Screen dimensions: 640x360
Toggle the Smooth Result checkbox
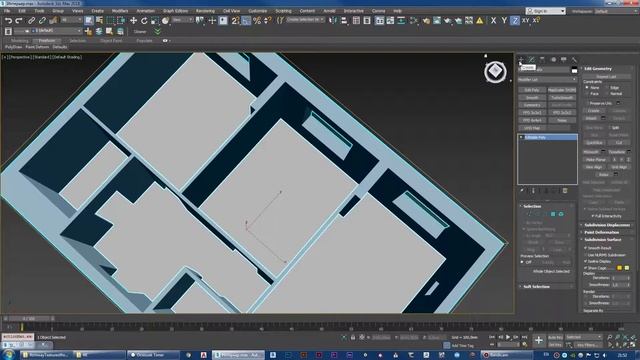586,248
